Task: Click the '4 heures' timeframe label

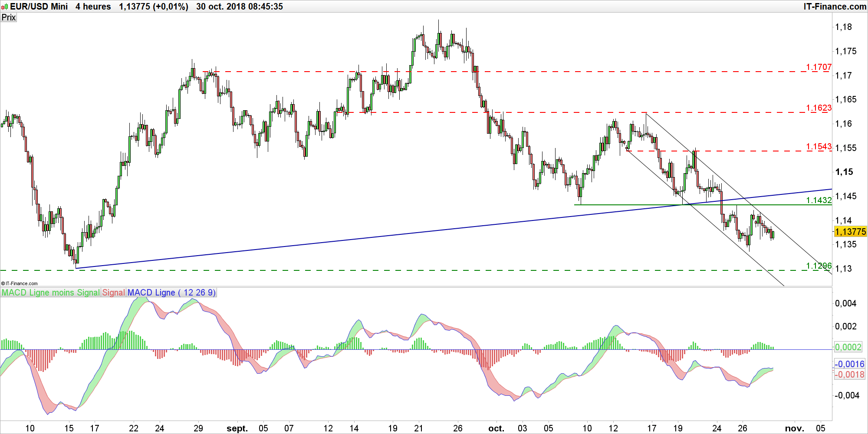Action: 93,7
